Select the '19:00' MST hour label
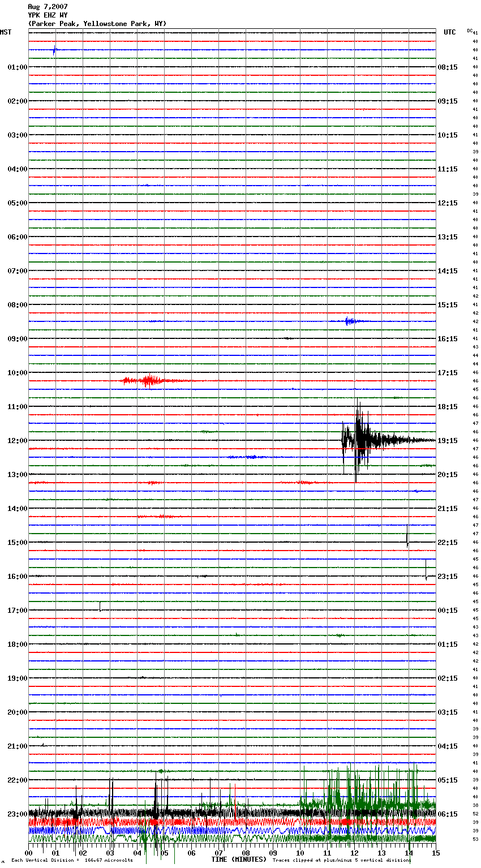The height and width of the screenshot is (868, 481). coord(18,678)
